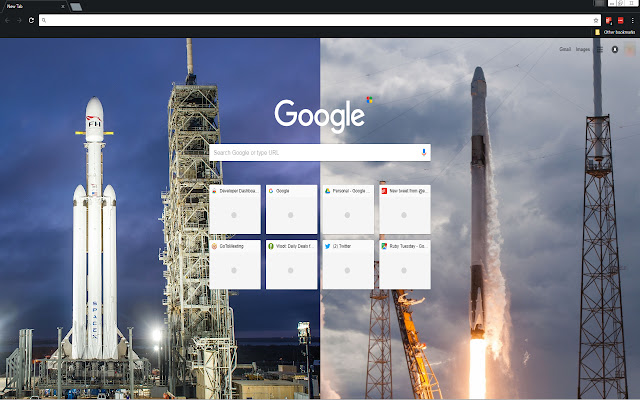This screenshot has height=400, width=640.
Task: Switch to the New Tab tab
Action: pyautogui.click(x=33, y=6)
